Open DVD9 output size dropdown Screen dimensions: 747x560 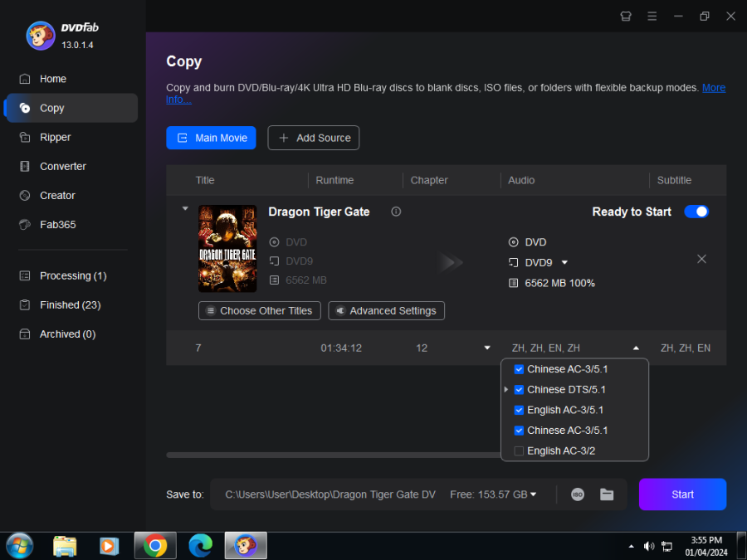(x=564, y=262)
